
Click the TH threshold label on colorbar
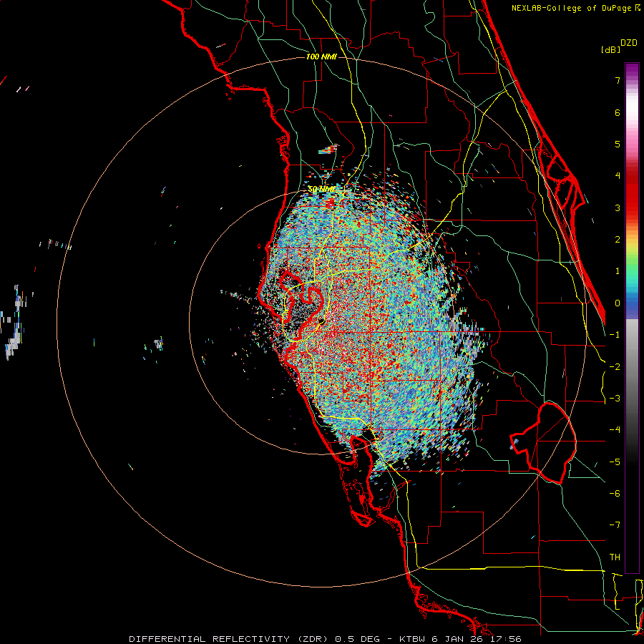pos(615,557)
